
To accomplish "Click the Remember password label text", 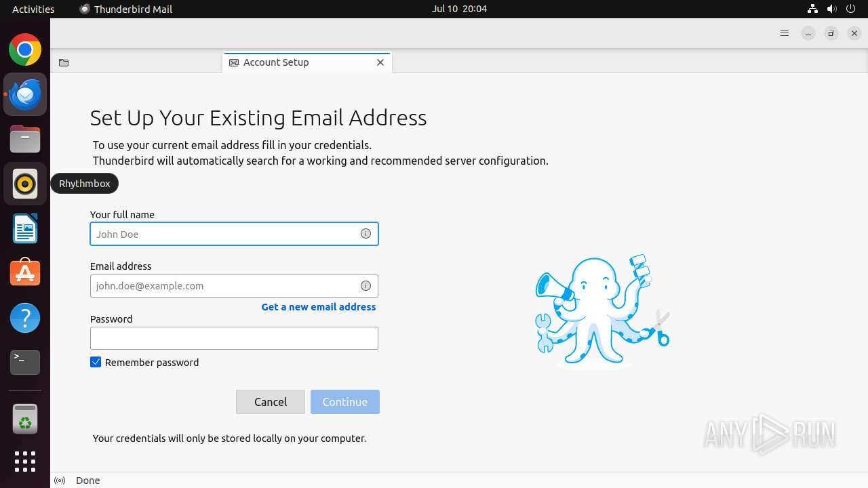I will [152, 363].
